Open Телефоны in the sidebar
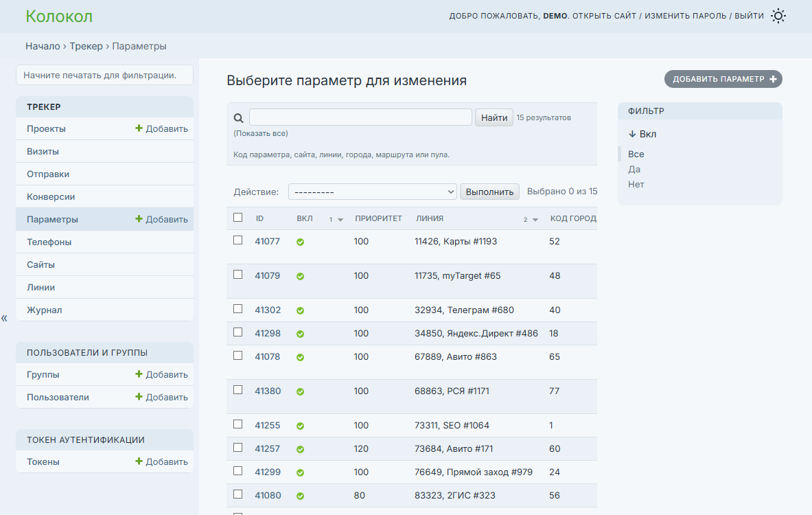This screenshot has width=812, height=515. coord(49,242)
